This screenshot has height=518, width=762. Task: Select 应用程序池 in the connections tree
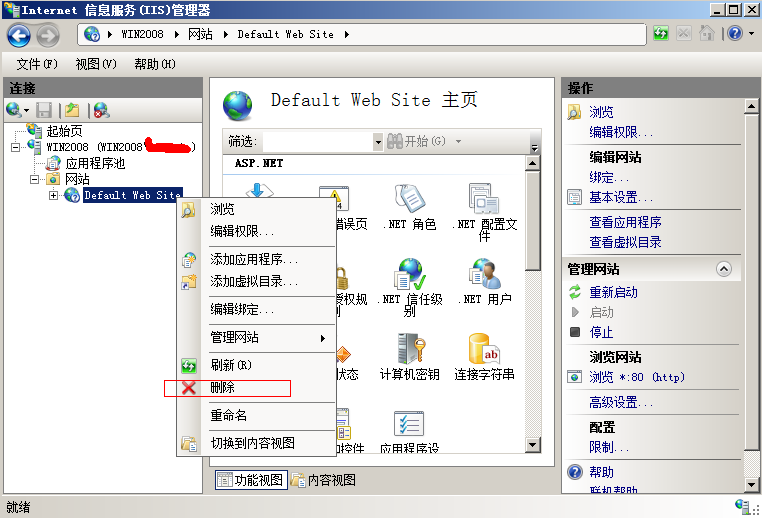[95, 163]
